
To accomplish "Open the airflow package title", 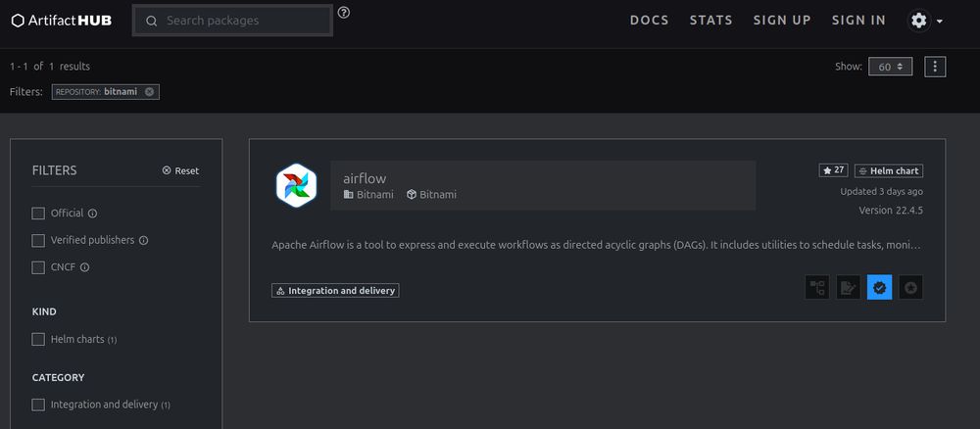I will pyautogui.click(x=365, y=178).
